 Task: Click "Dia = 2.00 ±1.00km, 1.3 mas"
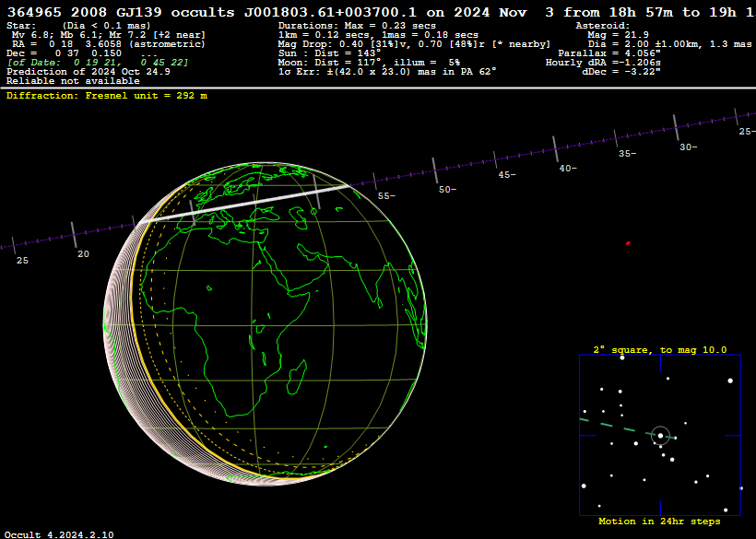click(x=669, y=44)
